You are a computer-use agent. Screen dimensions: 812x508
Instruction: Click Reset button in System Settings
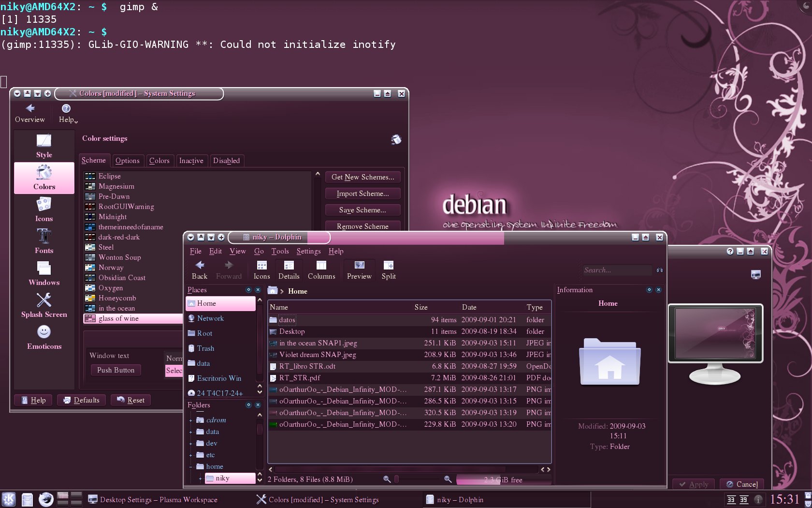coord(131,400)
